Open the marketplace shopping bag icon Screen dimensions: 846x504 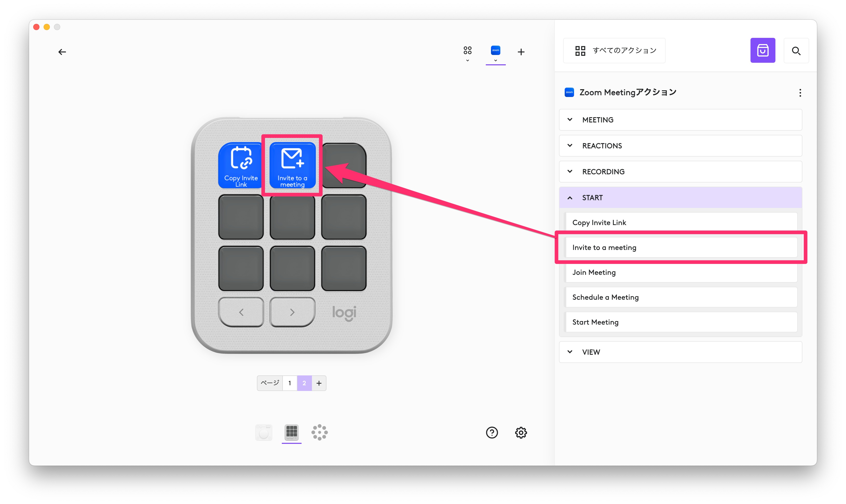(x=762, y=51)
